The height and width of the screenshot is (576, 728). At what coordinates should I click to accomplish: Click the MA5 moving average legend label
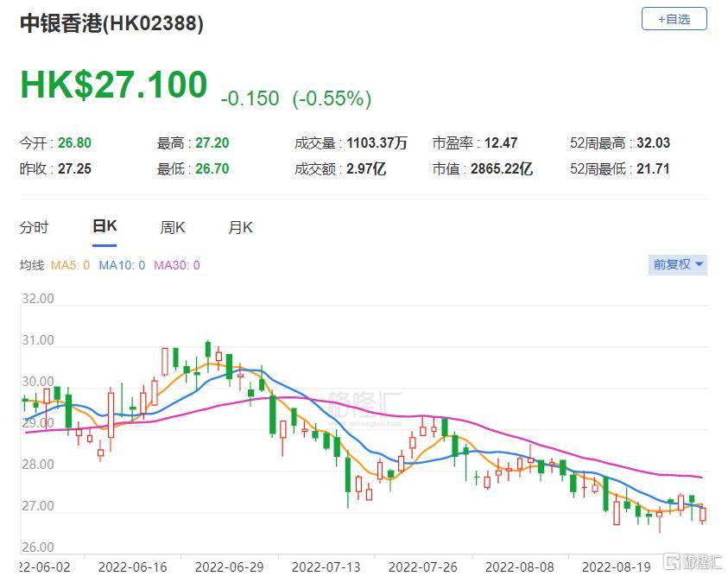(70, 265)
